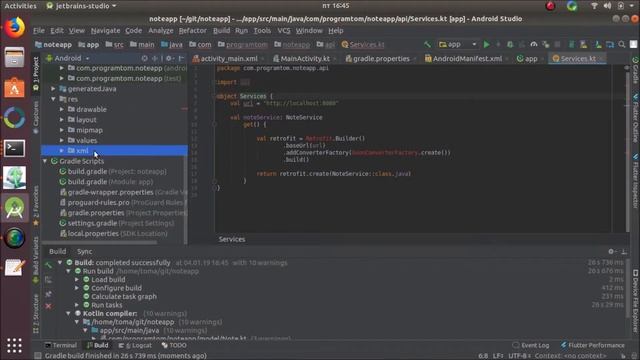Viewport: 640px width, 360px height.
Task: Switch to the activity_main.xml tab
Action: 227,59
